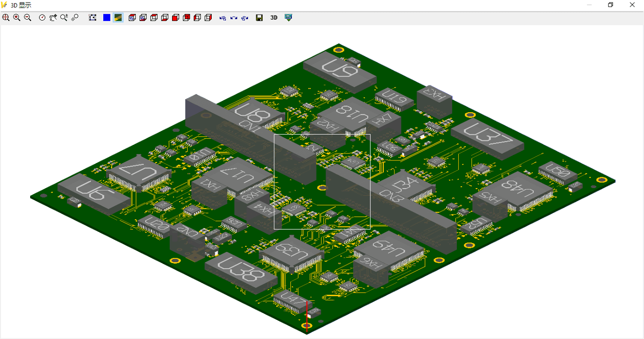Viewport: 644px width, 339px height.
Task: Zoom in using the plus magnifier
Action: [17, 18]
